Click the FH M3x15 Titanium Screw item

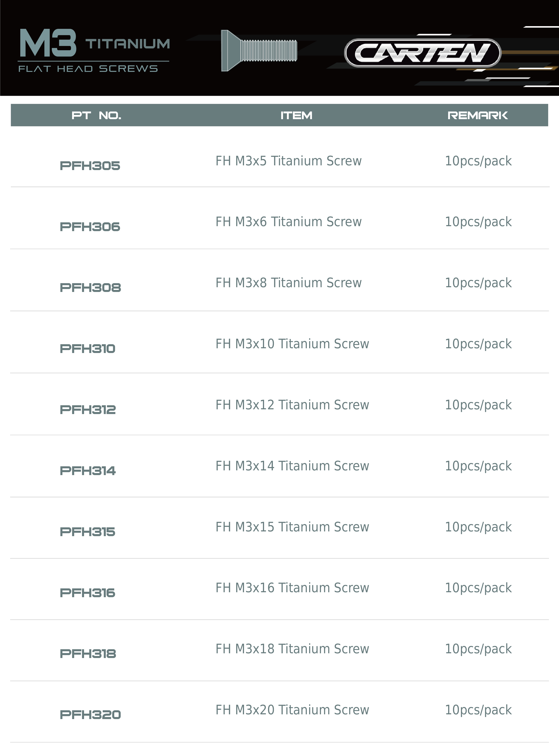[292, 527]
